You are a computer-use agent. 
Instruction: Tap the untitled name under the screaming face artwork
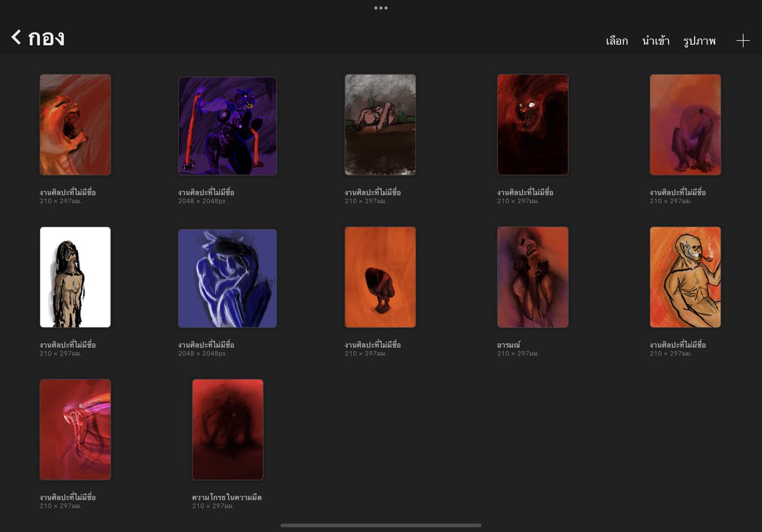67,192
